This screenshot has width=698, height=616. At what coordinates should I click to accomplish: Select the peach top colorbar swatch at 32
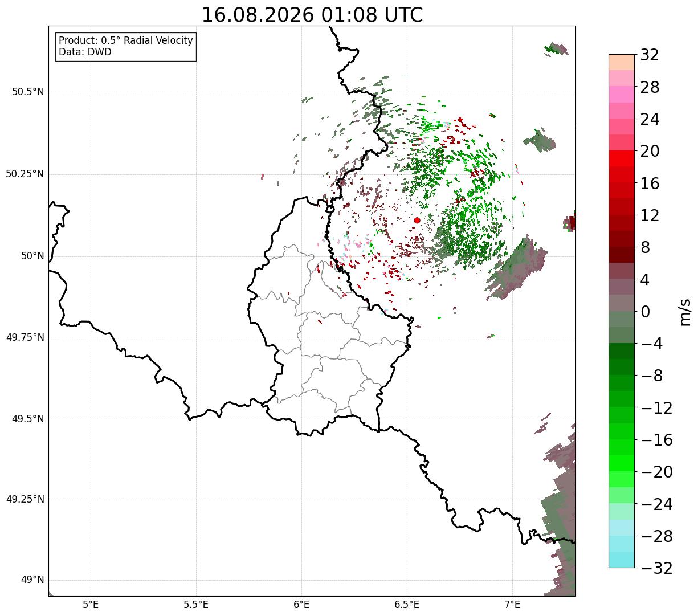click(622, 62)
